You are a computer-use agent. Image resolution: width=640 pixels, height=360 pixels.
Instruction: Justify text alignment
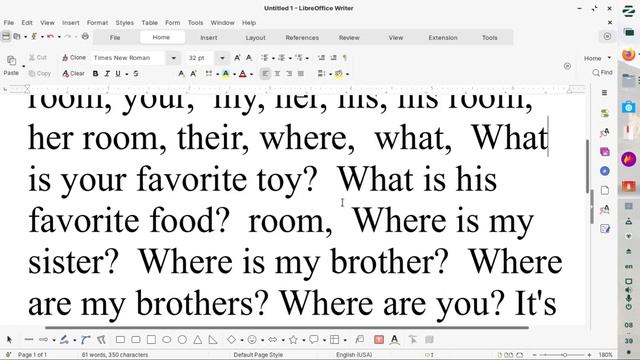pyautogui.click(x=301, y=74)
